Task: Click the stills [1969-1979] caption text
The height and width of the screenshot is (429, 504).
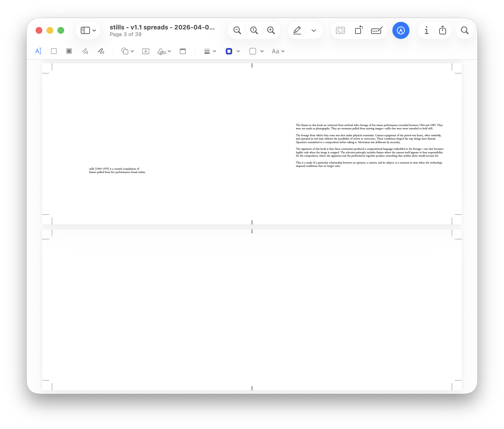Action: pos(117,170)
